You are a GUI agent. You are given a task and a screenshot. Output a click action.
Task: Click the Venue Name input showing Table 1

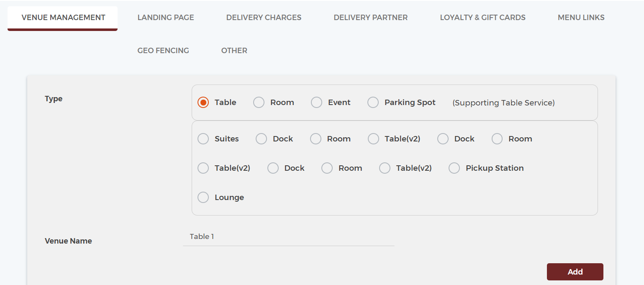click(289, 236)
